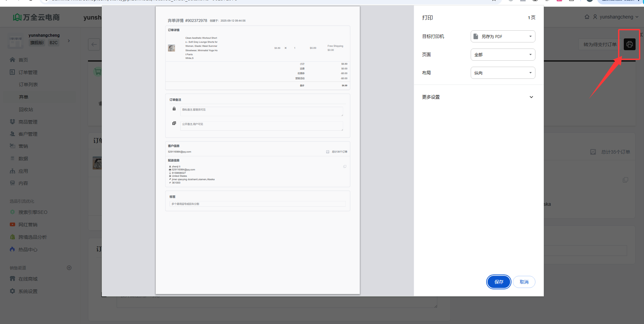Open the 布局 dropdown set to 纵向
Image resolution: width=644 pixels, height=324 pixels.
[x=502, y=73]
